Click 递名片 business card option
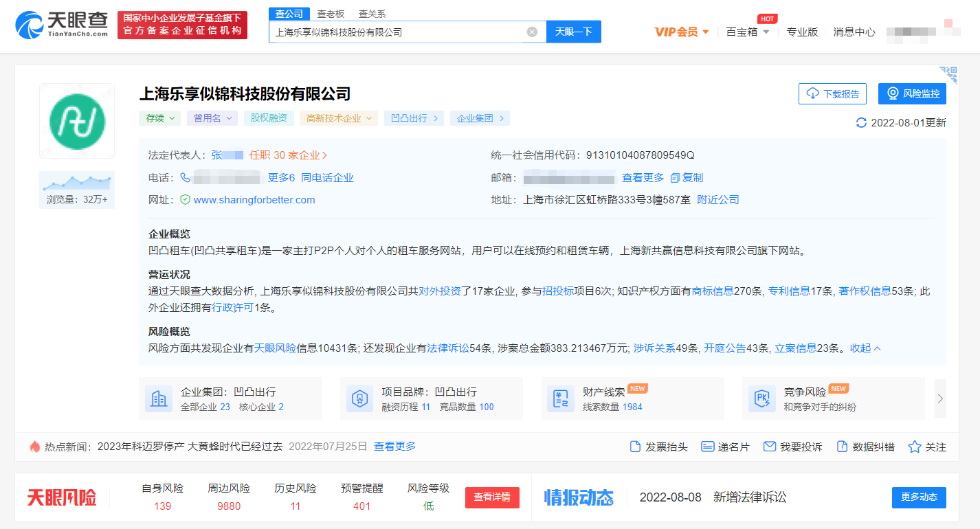 coord(725,447)
